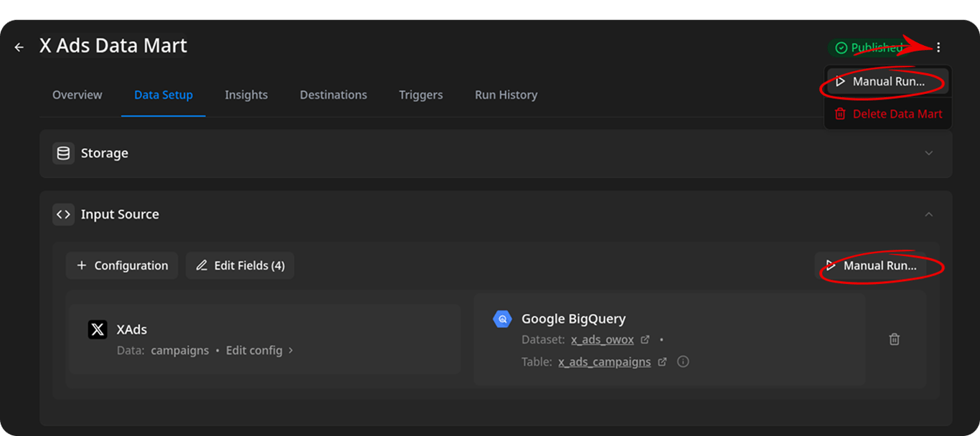The image size is (980, 436).
Task: Switch to the Overview tab
Action: point(77,95)
